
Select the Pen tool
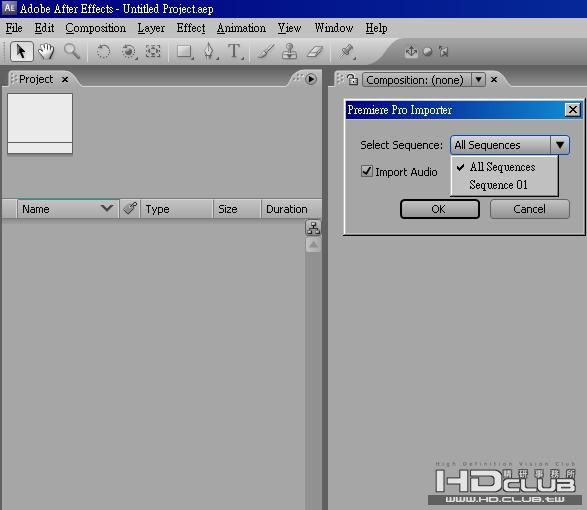[210, 51]
